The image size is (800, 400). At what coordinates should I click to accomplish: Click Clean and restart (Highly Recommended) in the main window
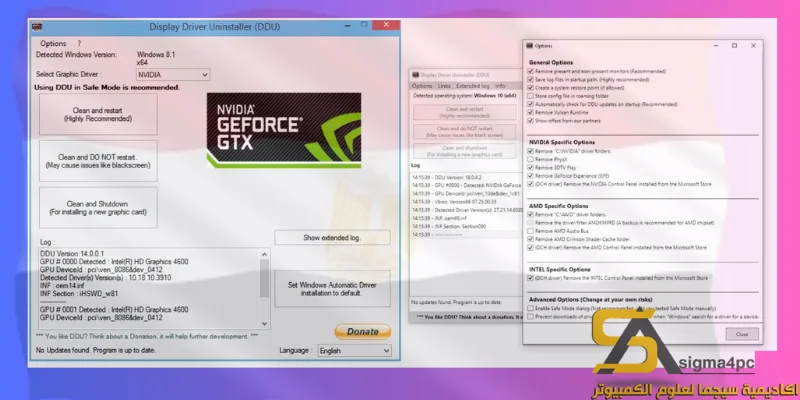coord(98,114)
